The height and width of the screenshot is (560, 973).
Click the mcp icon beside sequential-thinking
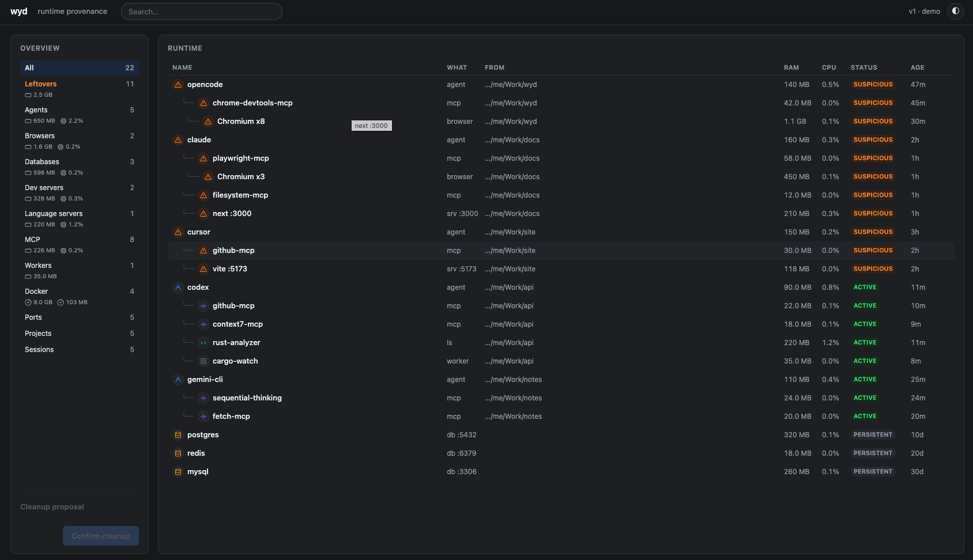203,398
